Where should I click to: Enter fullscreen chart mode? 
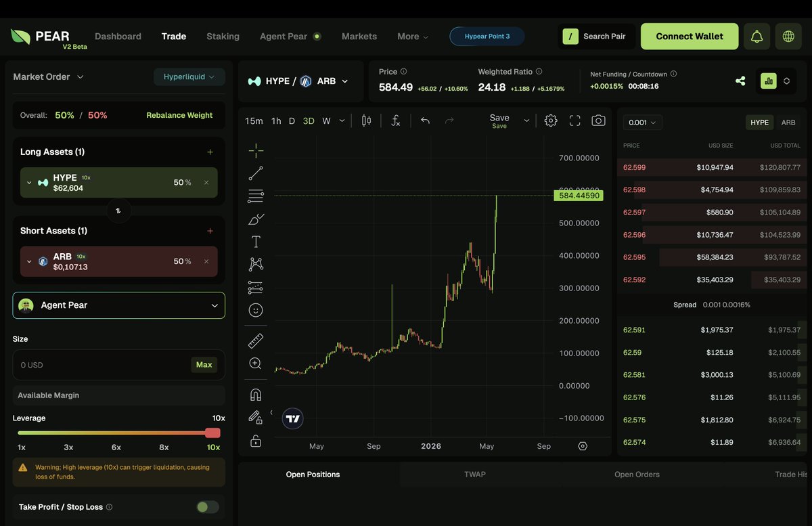[x=575, y=120]
